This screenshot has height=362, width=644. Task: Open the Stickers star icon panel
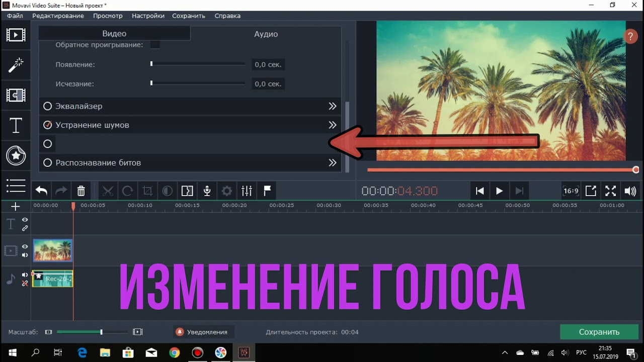click(x=16, y=155)
